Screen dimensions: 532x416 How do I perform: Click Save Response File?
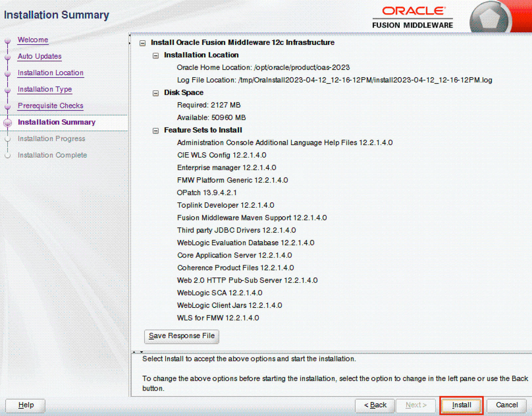(x=182, y=336)
